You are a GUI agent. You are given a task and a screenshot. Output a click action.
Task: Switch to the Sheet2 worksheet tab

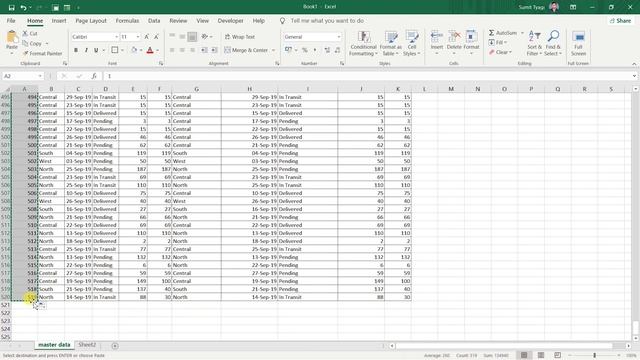[87, 345]
